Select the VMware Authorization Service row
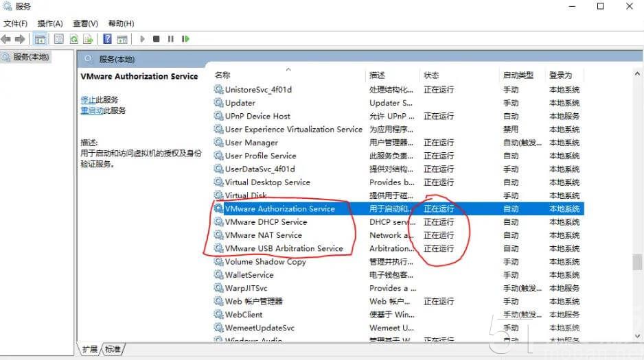 pyautogui.click(x=398, y=208)
